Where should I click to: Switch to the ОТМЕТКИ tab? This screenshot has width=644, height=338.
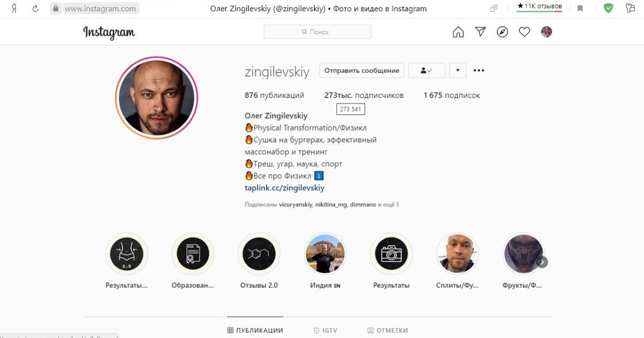(387, 330)
